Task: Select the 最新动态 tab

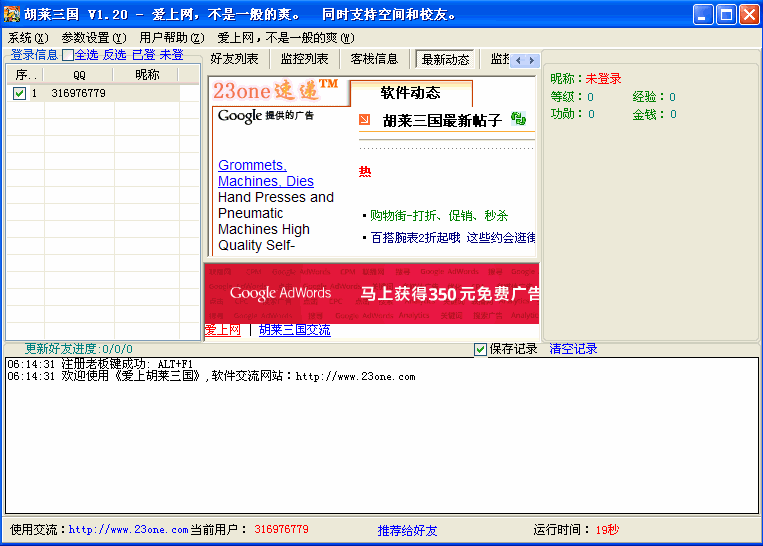Action: click(446, 59)
